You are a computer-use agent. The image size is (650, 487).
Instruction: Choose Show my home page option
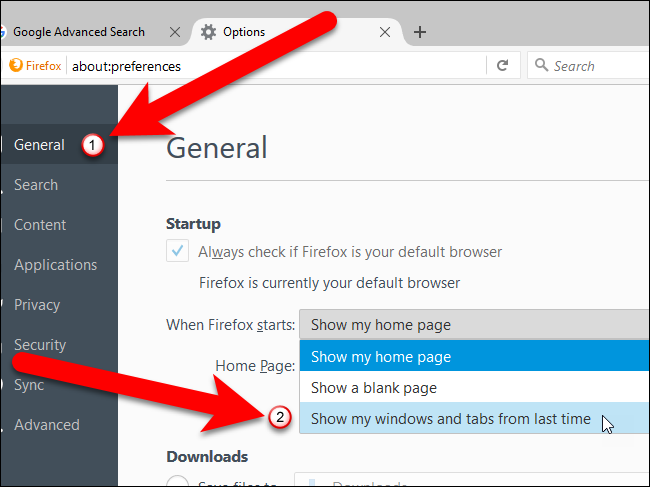pyautogui.click(x=474, y=356)
